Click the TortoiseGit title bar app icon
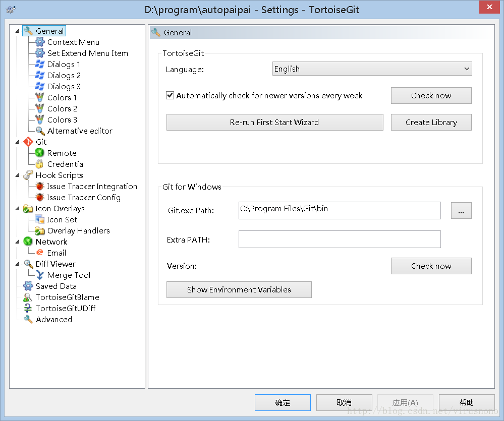The width and height of the screenshot is (504, 421). point(11,10)
